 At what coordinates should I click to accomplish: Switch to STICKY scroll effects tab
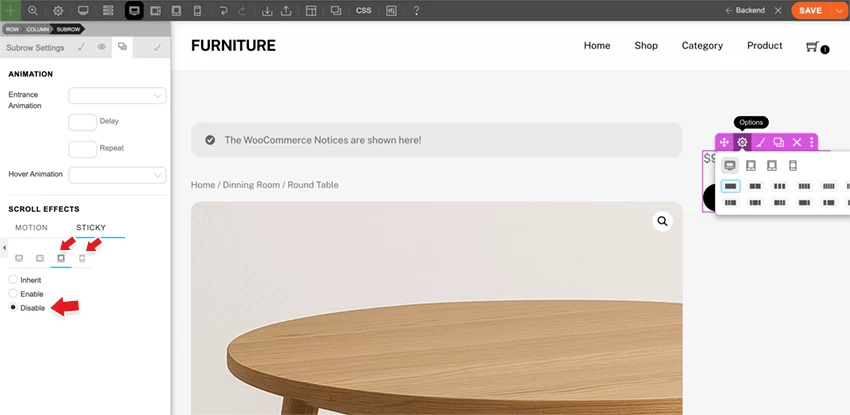point(91,228)
